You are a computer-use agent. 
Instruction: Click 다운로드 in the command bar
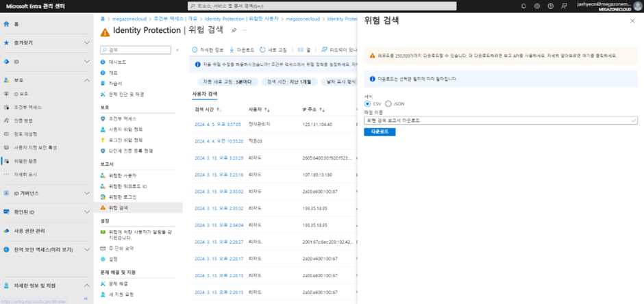[x=242, y=50]
